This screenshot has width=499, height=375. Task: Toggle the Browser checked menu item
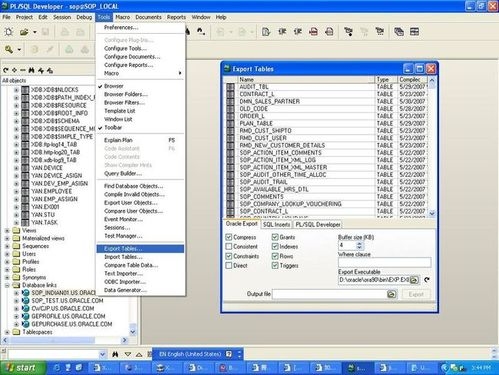140,86
